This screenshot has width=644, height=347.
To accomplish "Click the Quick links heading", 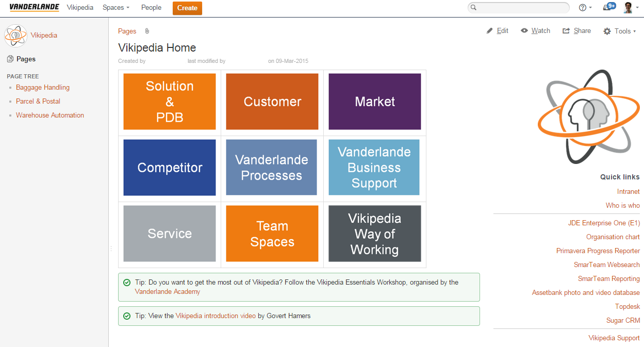I will click(x=620, y=177).
